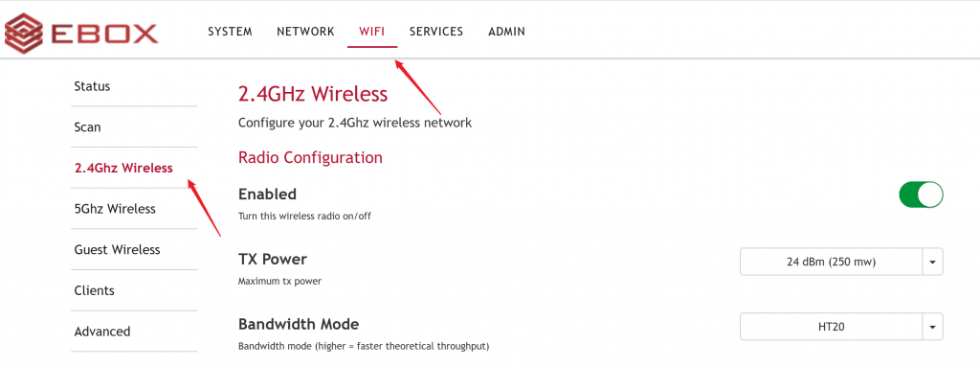Open the ADMIN menu
Image resolution: width=980 pixels, height=367 pixels.
tap(507, 32)
